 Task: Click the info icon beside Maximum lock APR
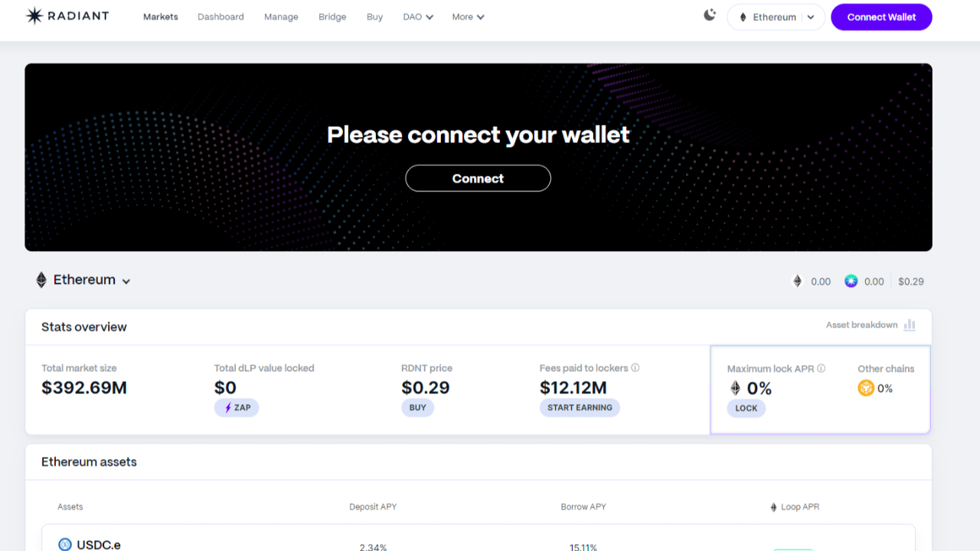[820, 368]
